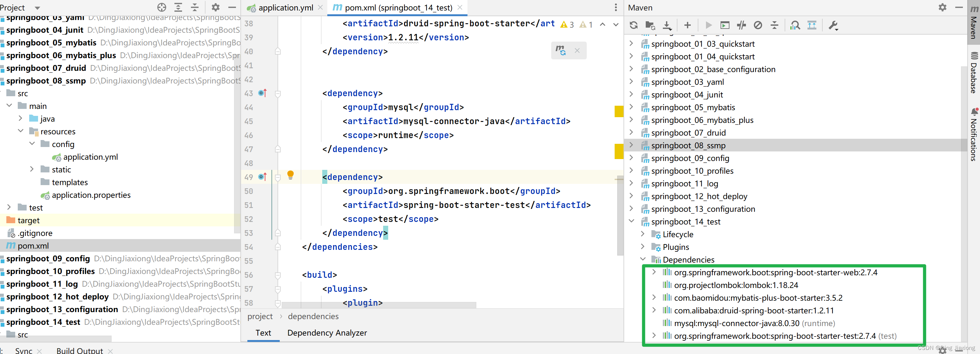Open Maven panel options gear

[942, 7]
